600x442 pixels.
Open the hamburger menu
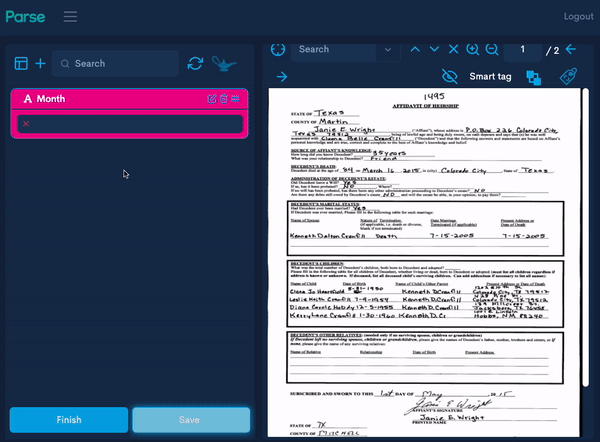pos(70,16)
